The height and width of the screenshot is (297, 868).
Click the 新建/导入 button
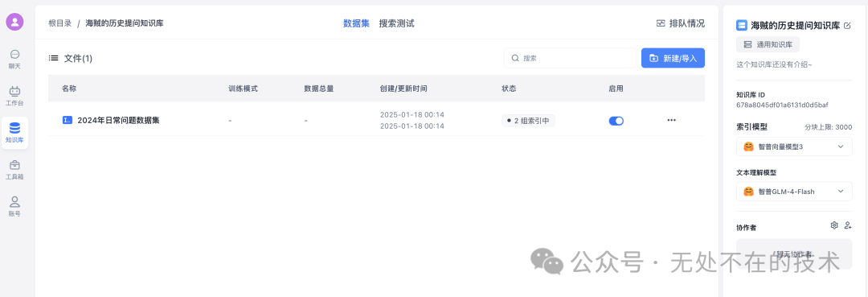point(673,58)
